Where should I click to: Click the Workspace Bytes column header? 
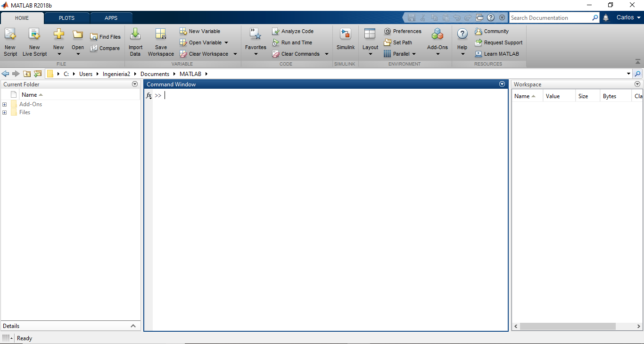(x=615, y=96)
